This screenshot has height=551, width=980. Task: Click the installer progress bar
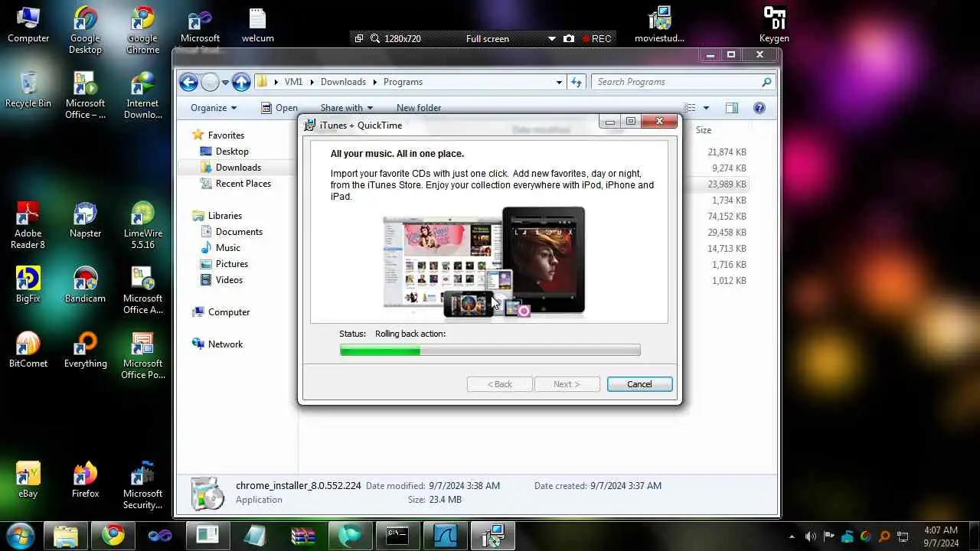point(490,350)
